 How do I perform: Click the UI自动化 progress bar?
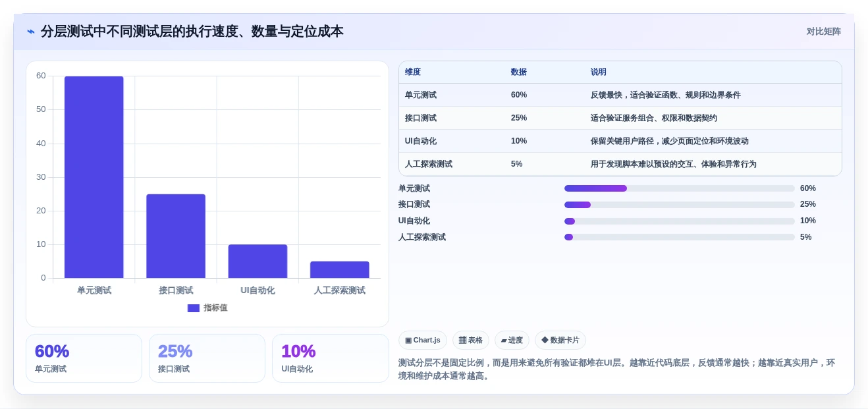point(679,221)
